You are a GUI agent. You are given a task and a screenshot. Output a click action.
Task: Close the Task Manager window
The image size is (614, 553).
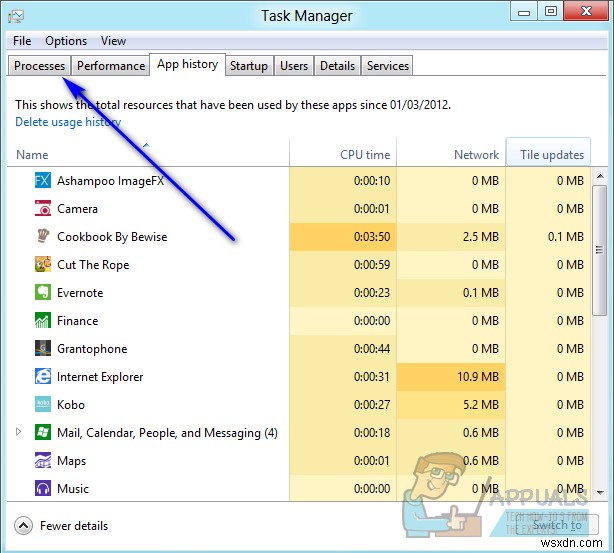point(586,11)
